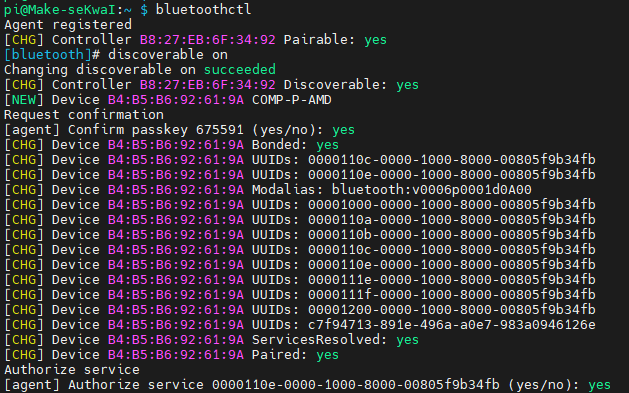This screenshot has width=629, height=393.
Task: Click controller address on Discoverable line
Action: point(207,85)
